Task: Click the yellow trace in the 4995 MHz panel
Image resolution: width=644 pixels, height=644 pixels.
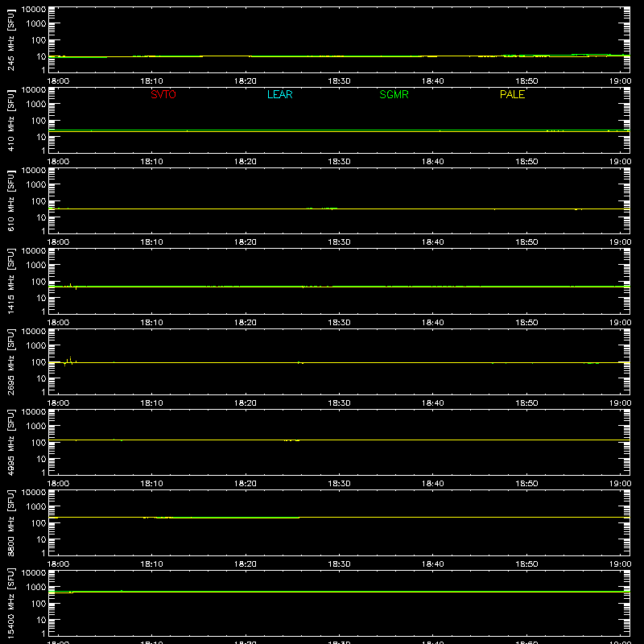Action: tap(339, 440)
